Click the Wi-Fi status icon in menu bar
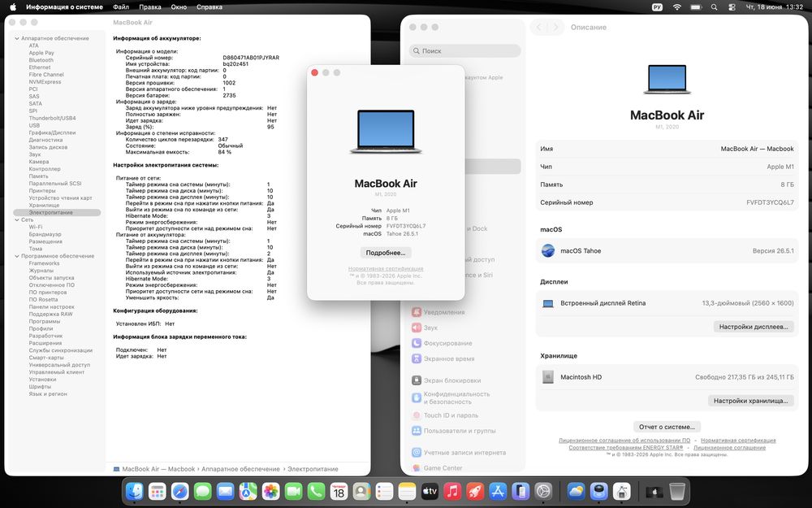Screen dimensions: 812x508 677,7
